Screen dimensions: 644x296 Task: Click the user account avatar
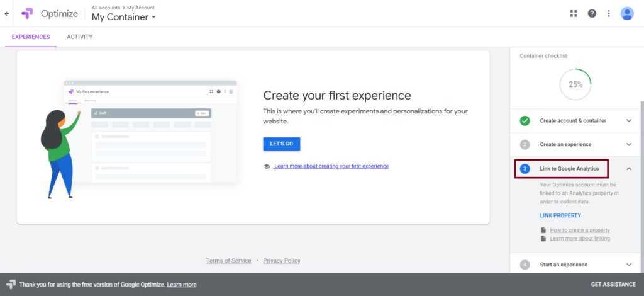(x=627, y=13)
